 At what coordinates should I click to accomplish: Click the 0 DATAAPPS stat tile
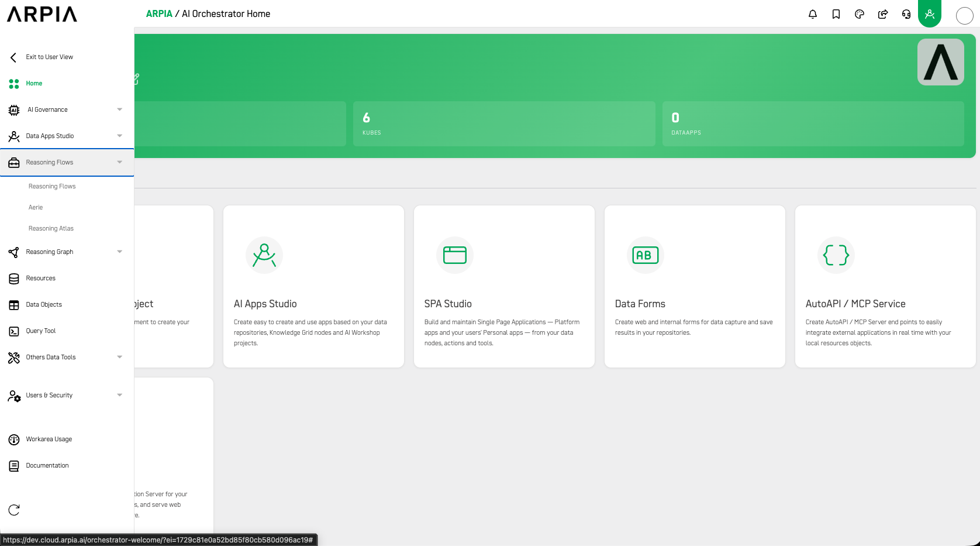pos(813,123)
